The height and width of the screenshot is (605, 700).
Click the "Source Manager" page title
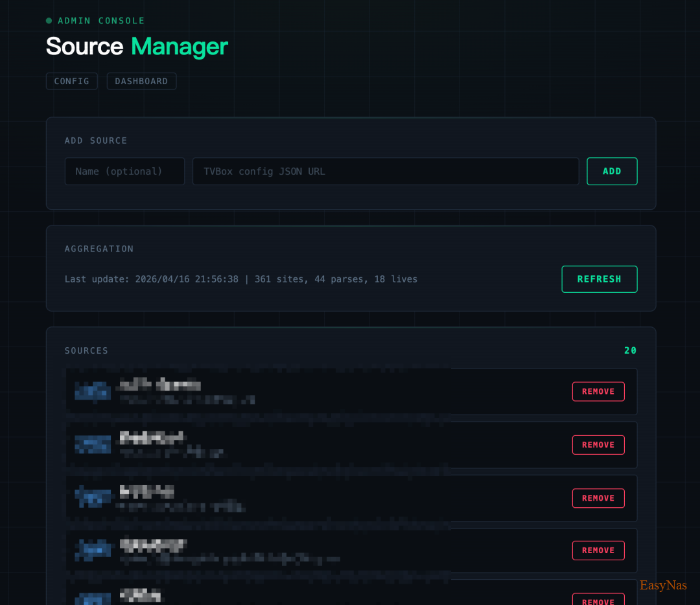pyautogui.click(x=137, y=47)
